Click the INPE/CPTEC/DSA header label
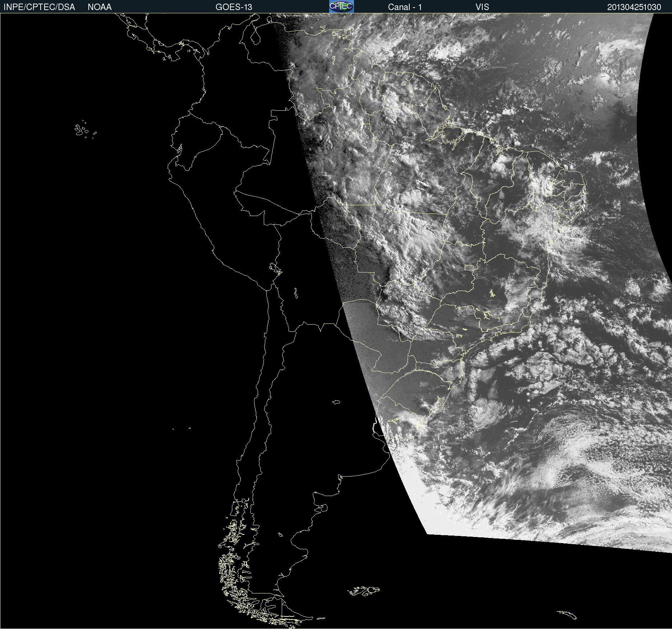Screen dimensions: 672x629 point(39,7)
